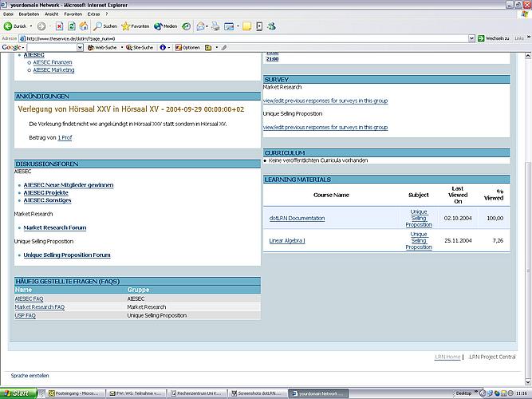This screenshot has height=399, width=532.
Task: Expand the Google folder icon dropdown arrow
Action: click(x=216, y=48)
